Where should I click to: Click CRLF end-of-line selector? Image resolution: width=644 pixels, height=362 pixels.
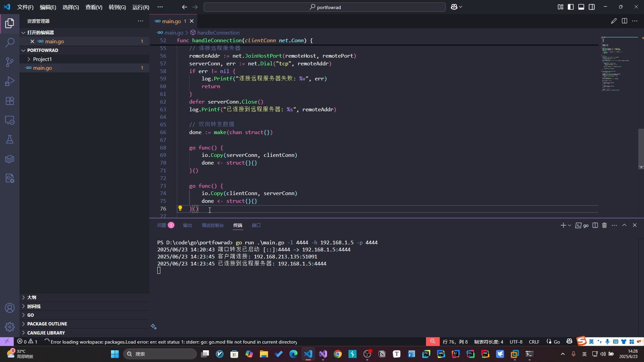point(534,342)
